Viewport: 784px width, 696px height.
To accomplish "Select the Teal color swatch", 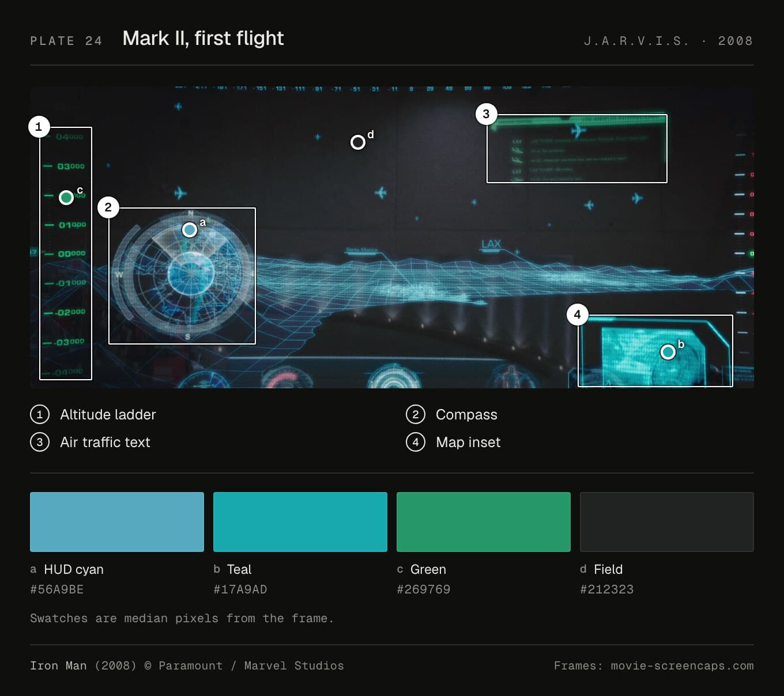I will click(x=300, y=522).
